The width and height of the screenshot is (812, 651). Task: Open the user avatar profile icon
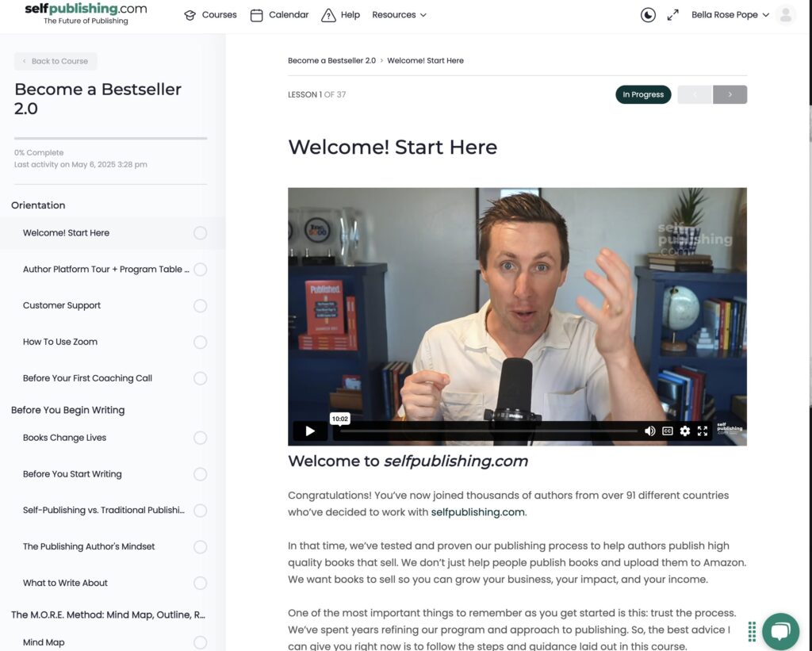point(786,15)
